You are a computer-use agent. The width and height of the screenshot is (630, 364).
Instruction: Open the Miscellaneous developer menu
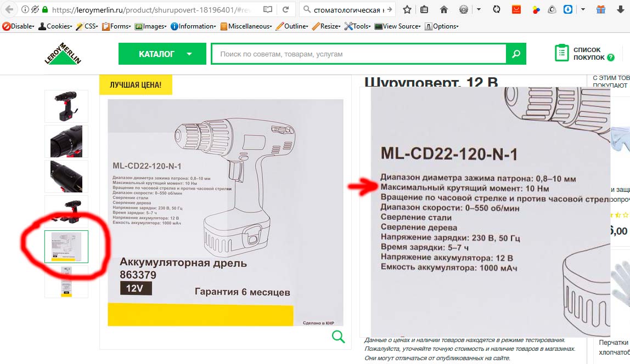(246, 26)
